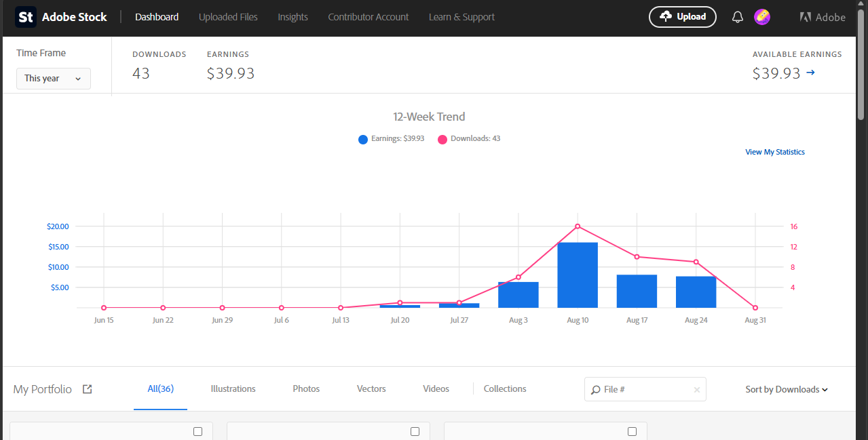Screen dimensions: 868x440
Task: Tick the checkbox on the leftmost portfolio card
Action: point(197,431)
